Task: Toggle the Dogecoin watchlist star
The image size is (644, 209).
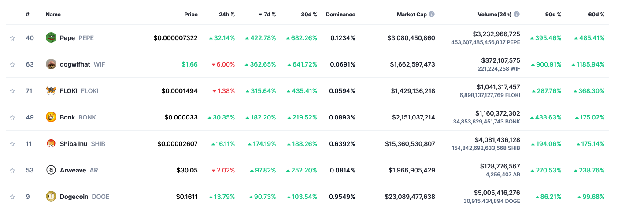Action: click(x=12, y=197)
